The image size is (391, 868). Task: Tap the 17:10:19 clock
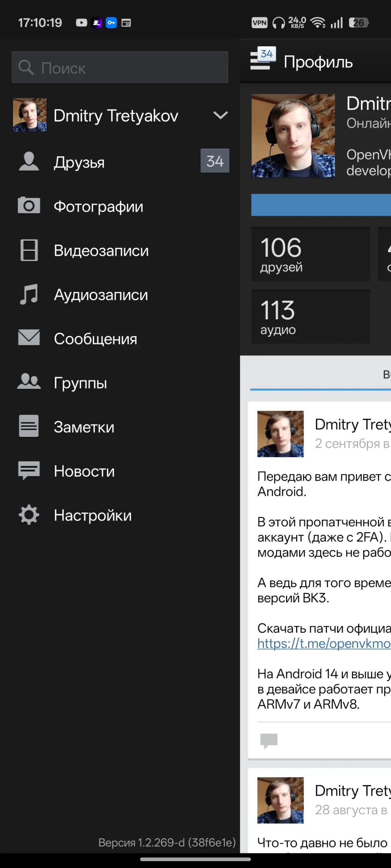[x=40, y=22]
